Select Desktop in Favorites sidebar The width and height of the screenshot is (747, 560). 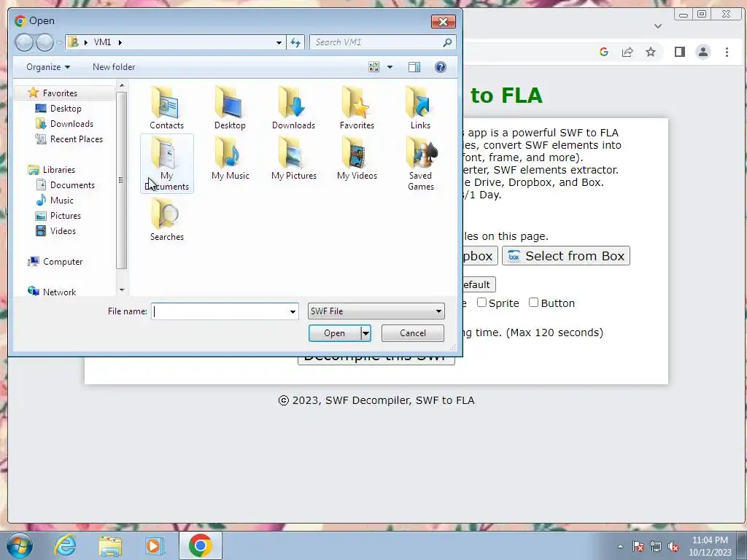pos(65,109)
